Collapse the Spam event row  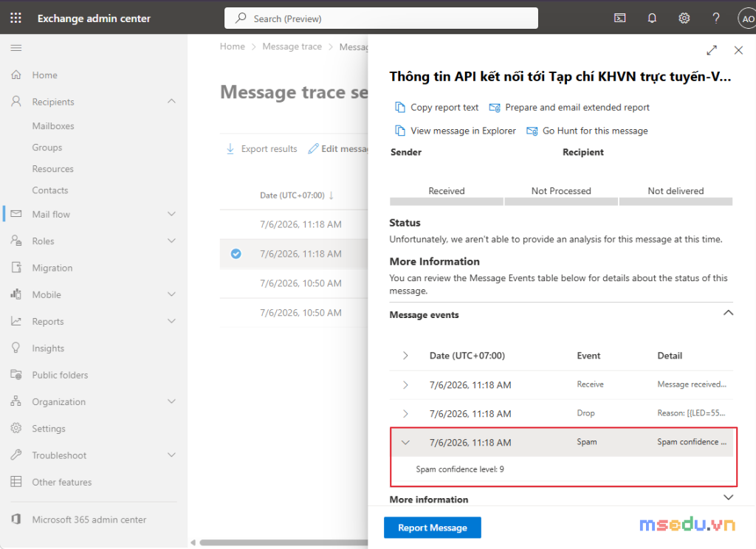[405, 443]
